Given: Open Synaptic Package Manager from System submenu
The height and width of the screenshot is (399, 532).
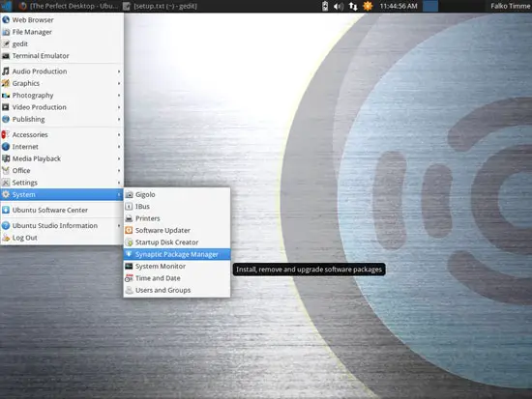Looking at the screenshot, I should pos(177,254).
